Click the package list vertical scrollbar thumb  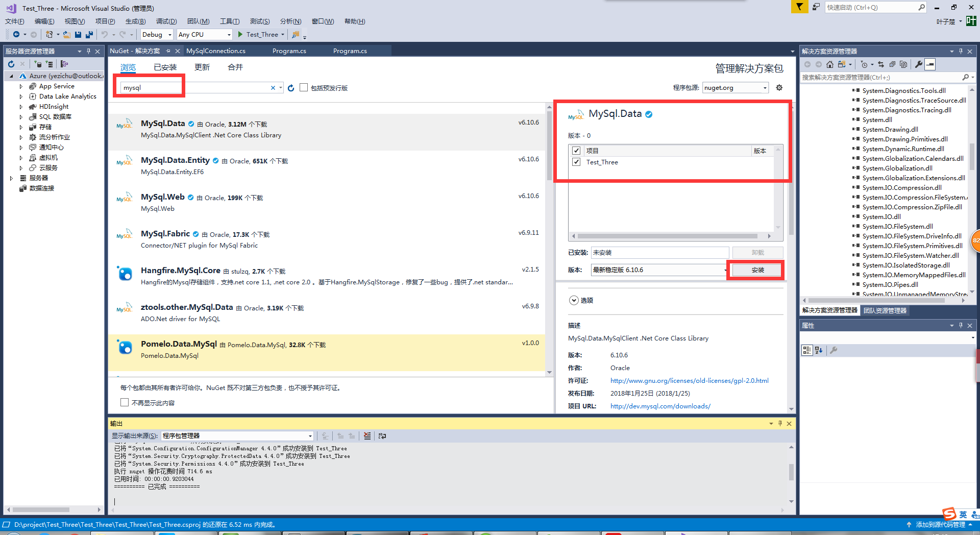(549, 145)
